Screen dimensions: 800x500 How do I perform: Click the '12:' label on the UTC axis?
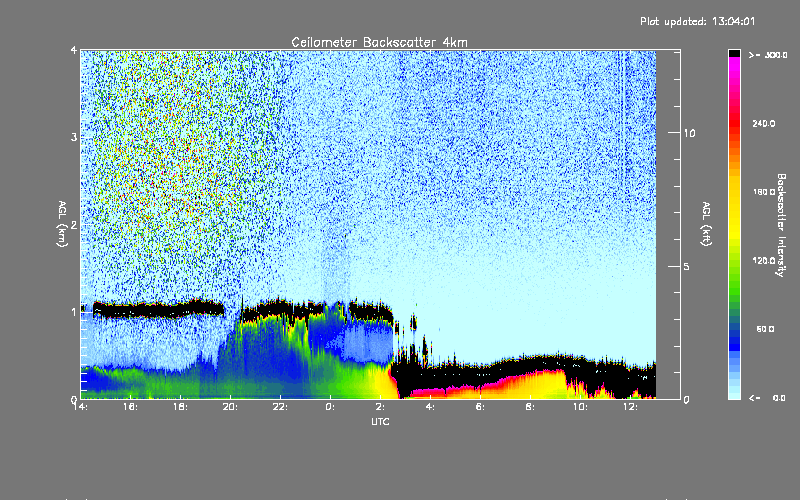point(630,407)
